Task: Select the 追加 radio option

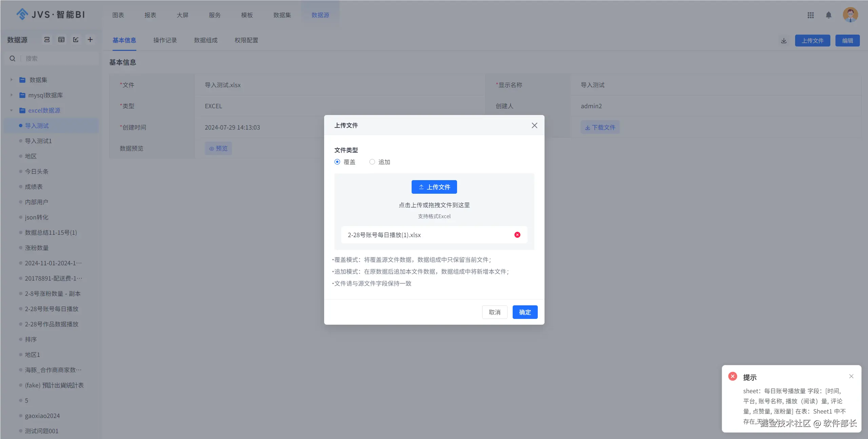Action: pyautogui.click(x=372, y=162)
